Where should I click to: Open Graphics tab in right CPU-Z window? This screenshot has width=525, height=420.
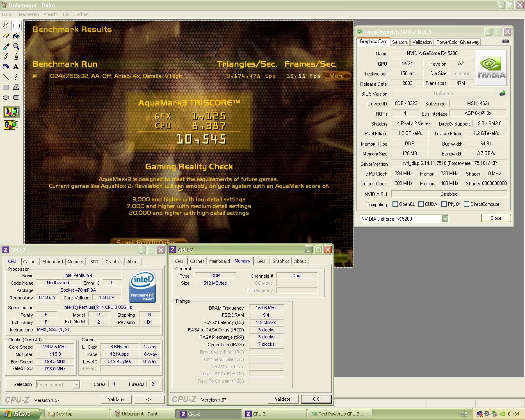click(x=281, y=261)
